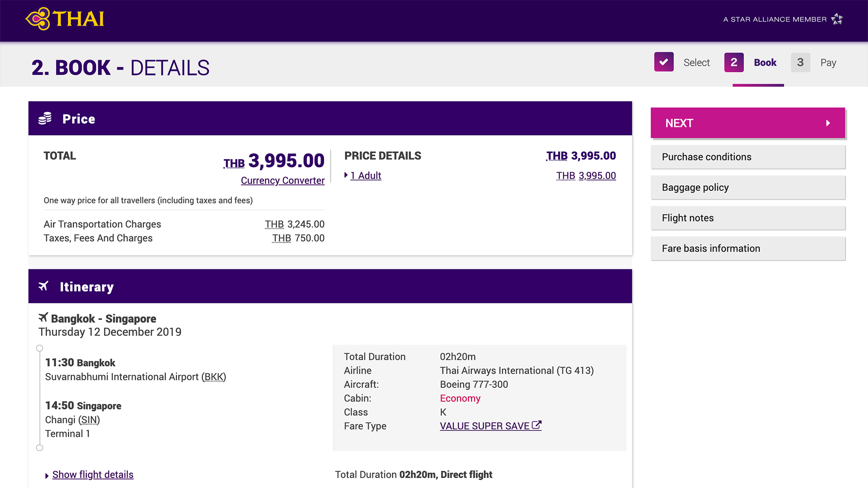
Task: Open Flight notes
Action: (748, 218)
